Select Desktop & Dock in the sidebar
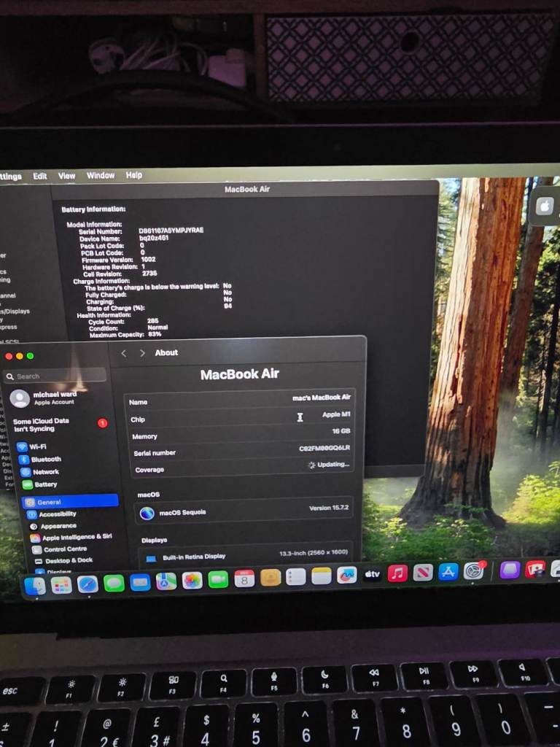This screenshot has width=560, height=747. pos(64,561)
